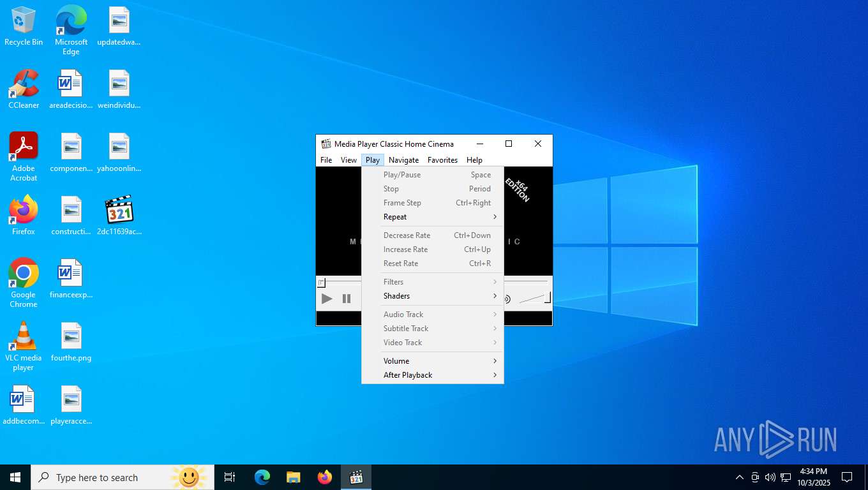
Task: Select the fourthe.png file
Action: [x=71, y=342]
